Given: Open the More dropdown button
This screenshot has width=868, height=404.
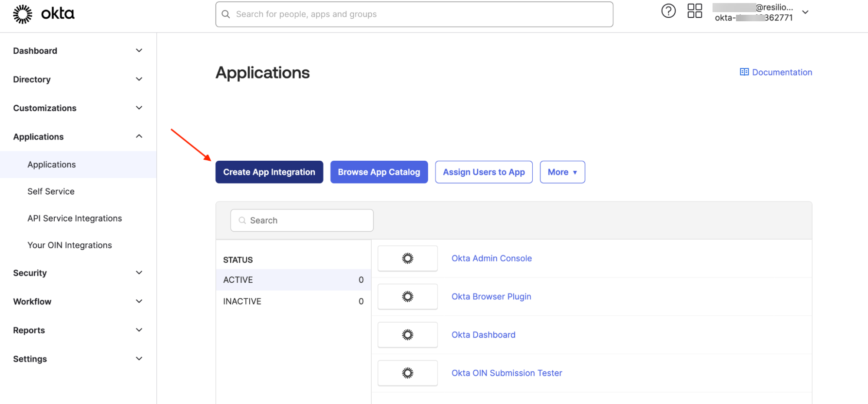Looking at the screenshot, I should point(562,172).
